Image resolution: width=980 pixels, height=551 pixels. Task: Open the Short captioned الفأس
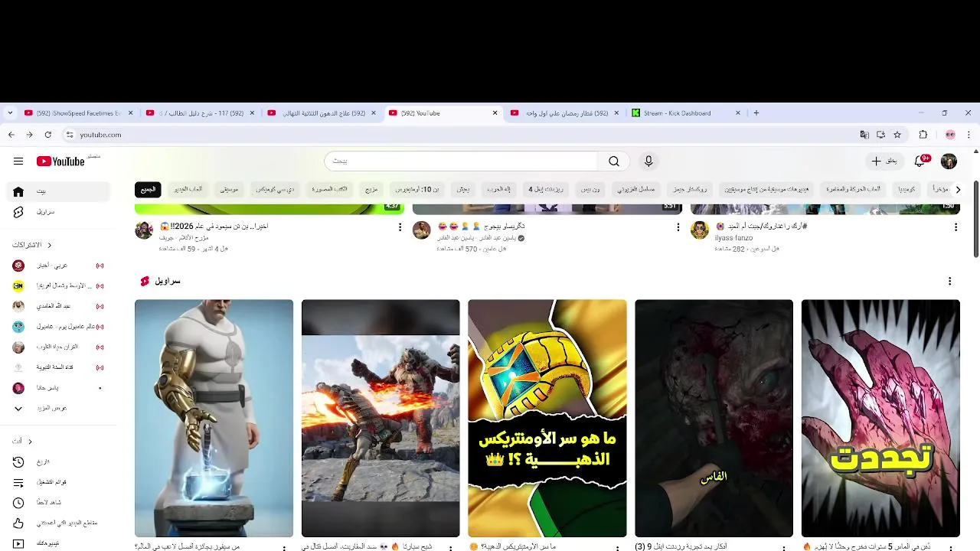point(714,418)
